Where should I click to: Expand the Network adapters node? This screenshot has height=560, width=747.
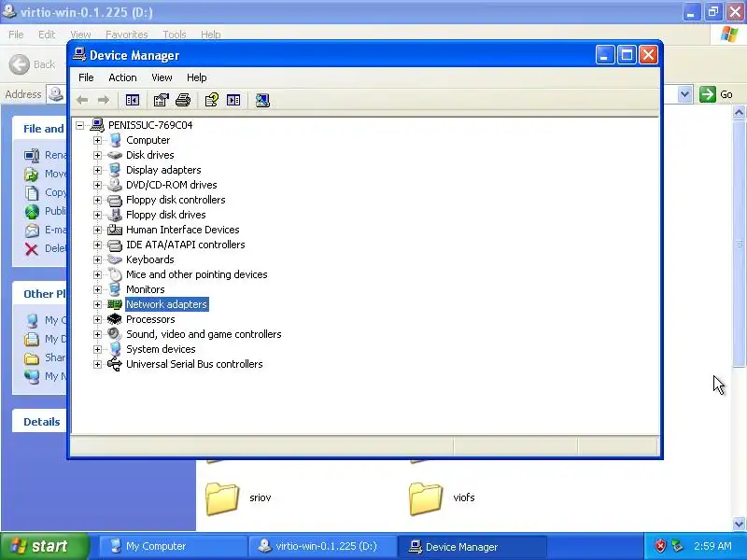(98, 304)
